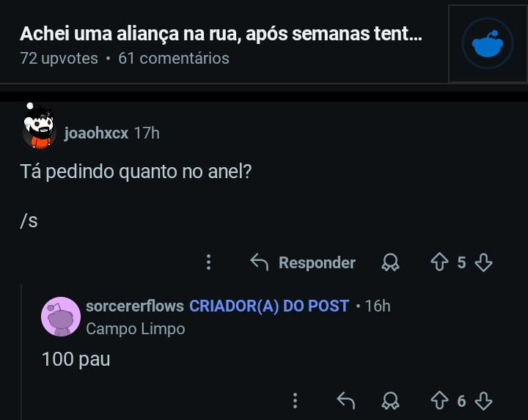Open the post title 'Achei uma aliança na rua'
The height and width of the screenshot is (420, 528).
click(221, 34)
